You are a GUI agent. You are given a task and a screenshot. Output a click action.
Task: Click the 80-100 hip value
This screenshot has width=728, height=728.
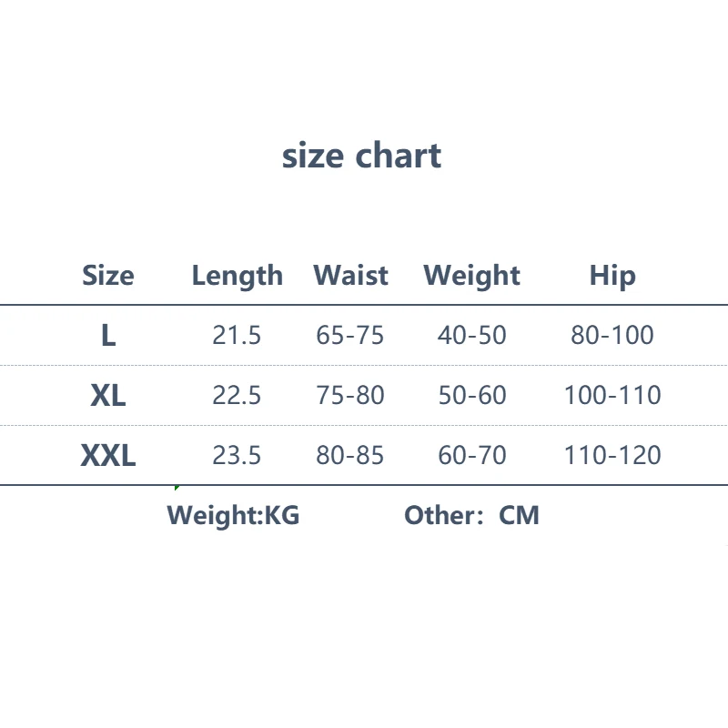[612, 336]
